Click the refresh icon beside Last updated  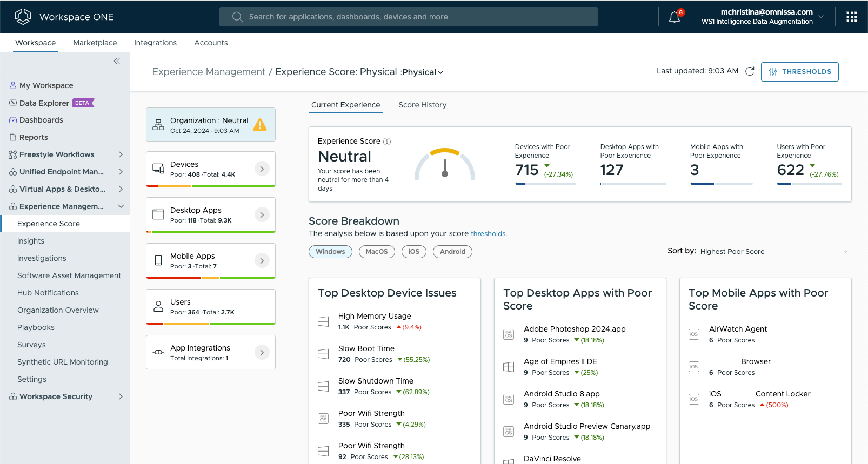pos(750,71)
